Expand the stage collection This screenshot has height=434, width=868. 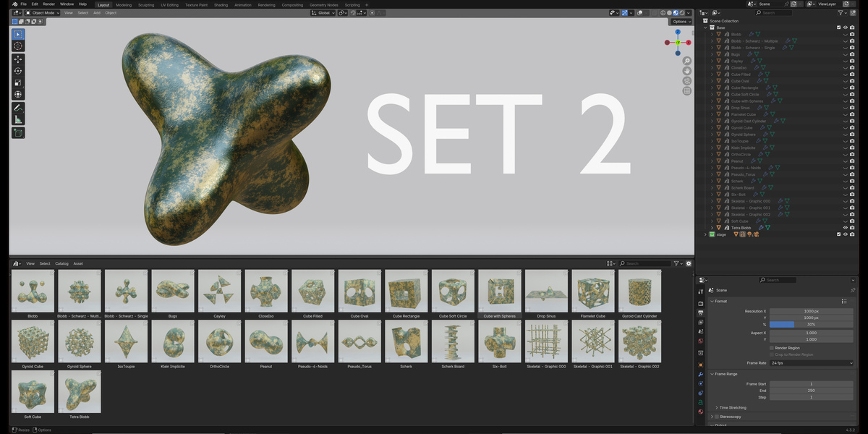pyautogui.click(x=705, y=234)
